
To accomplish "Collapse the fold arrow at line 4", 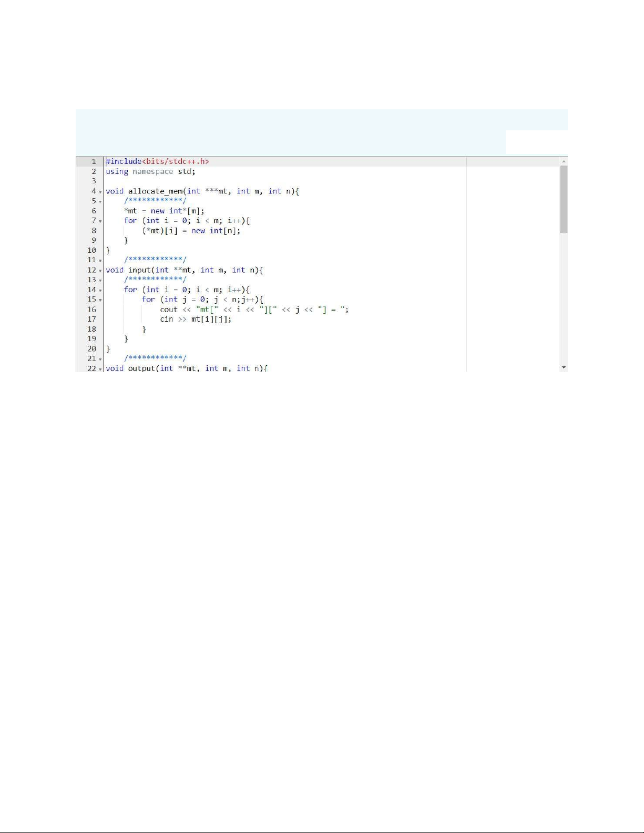I will [100, 192].
